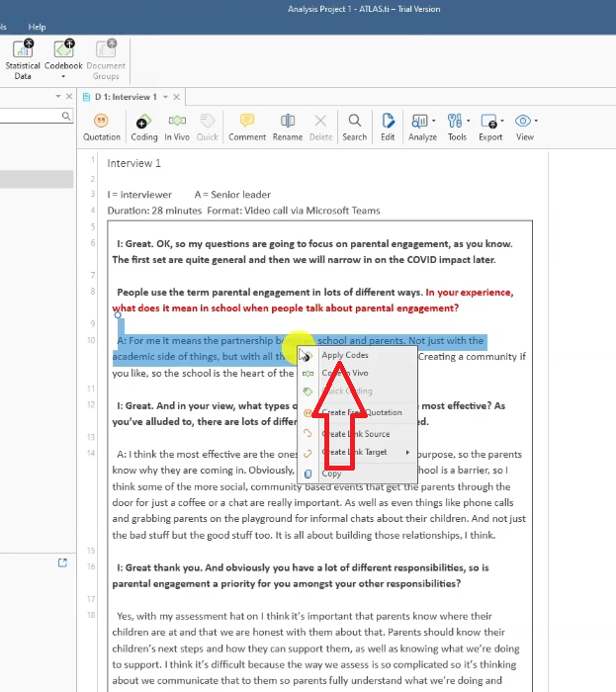Open the Codebook dropdown in ribbon

[x=63, y=59]
